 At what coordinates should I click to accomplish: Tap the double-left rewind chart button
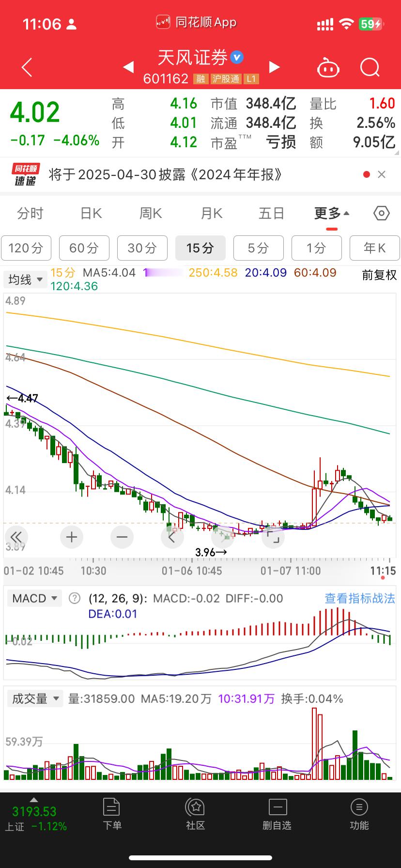[16, 537]
